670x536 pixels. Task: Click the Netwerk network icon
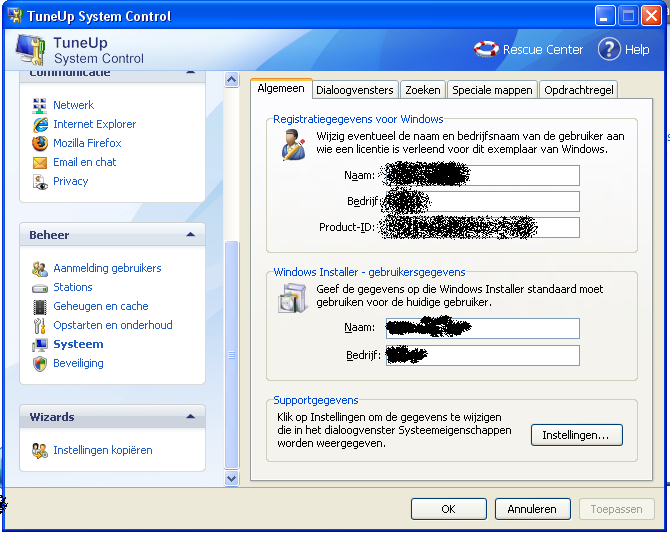40,105
